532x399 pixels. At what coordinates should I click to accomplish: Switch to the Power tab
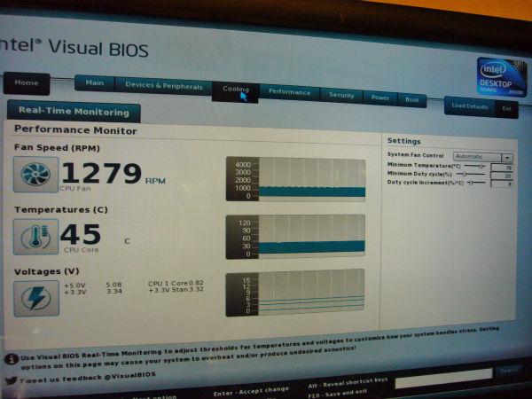pos(379,98)
